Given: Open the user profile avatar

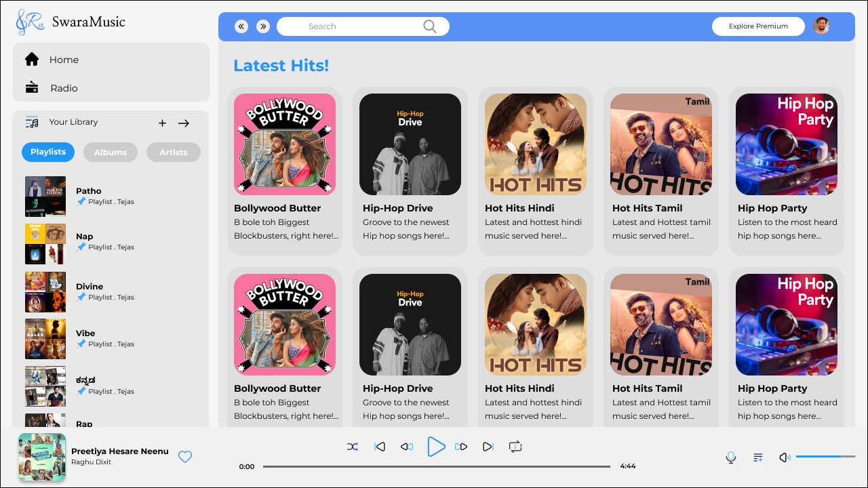Looking at the screenshot, I should (821, 26).
